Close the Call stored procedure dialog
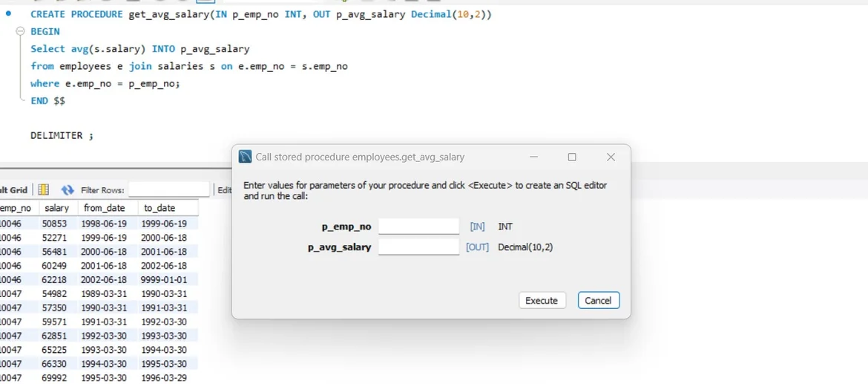The height and width of the screenshot is (384, 868). click(x=611, y=157)
